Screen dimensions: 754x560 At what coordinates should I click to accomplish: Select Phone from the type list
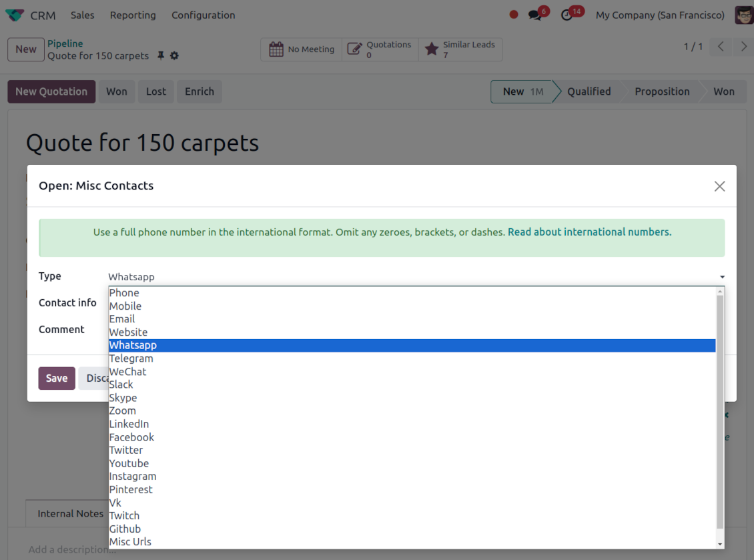(x=412, y=293)
